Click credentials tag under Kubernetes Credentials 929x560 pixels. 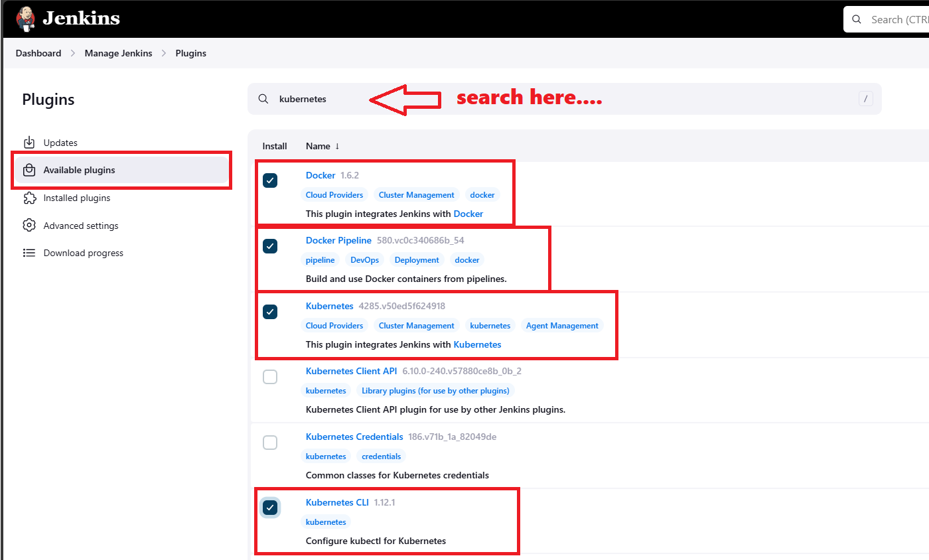382,456
